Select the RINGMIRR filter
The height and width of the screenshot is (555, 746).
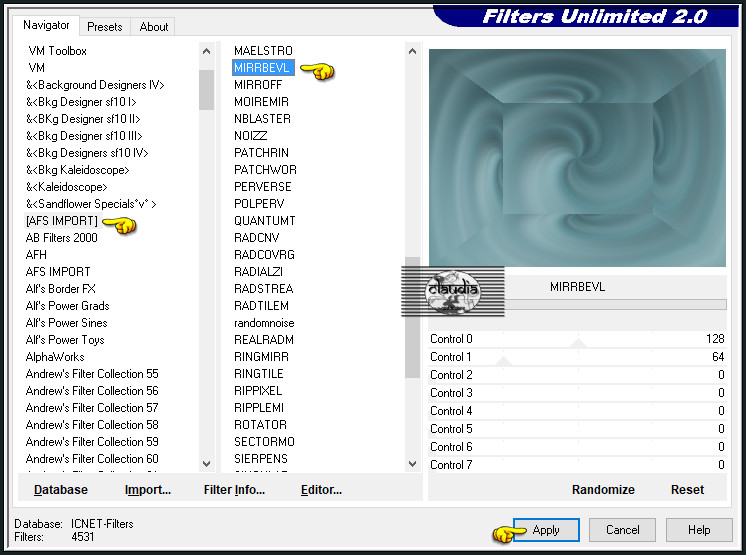click(261, 357)
